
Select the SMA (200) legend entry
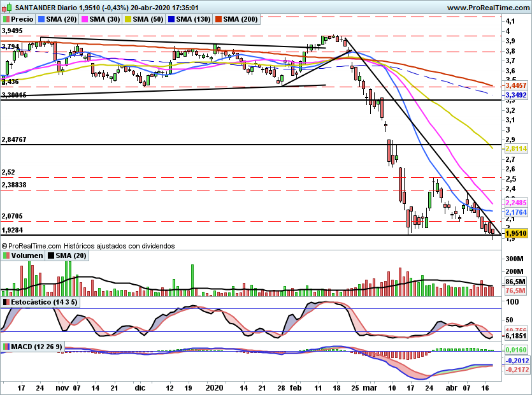click(x=236, y=19)
